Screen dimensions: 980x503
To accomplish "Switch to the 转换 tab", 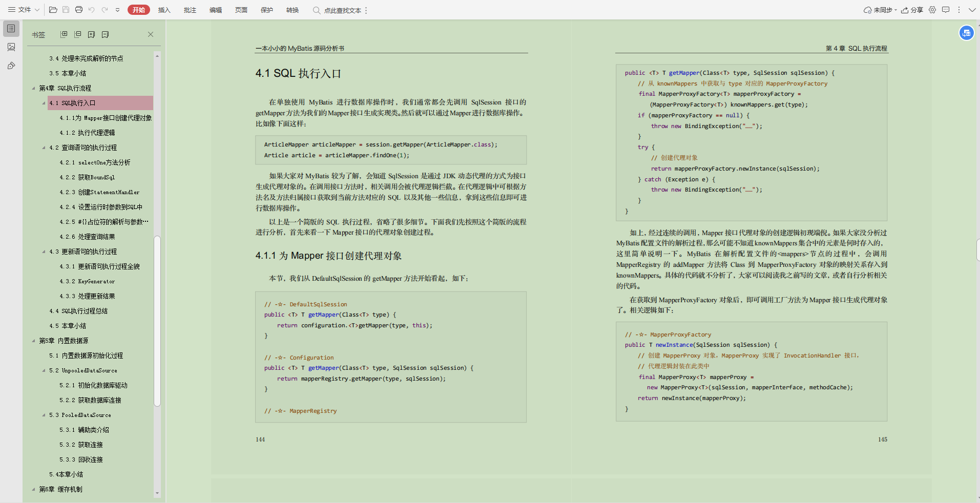I will 293,10.
